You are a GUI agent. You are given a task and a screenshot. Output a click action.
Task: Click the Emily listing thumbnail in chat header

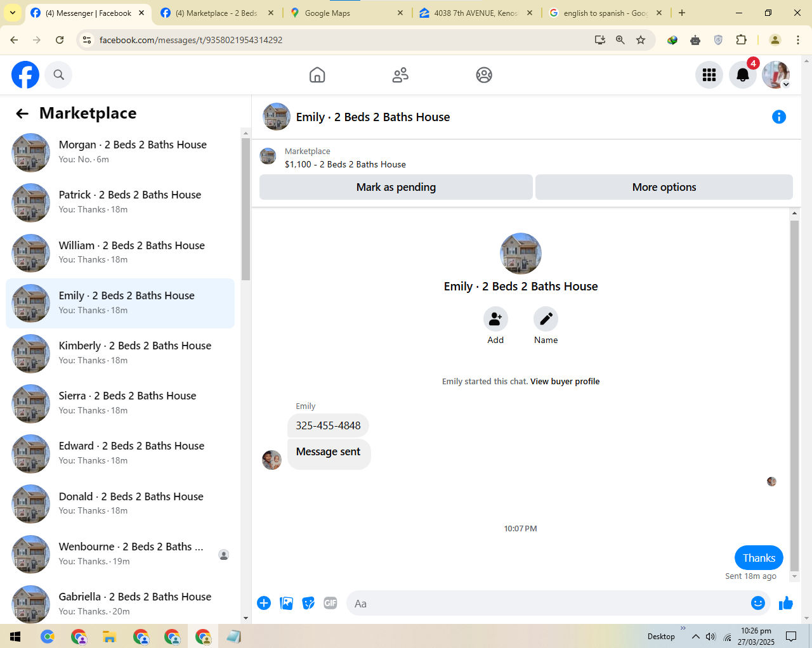[x=277, y=117]
